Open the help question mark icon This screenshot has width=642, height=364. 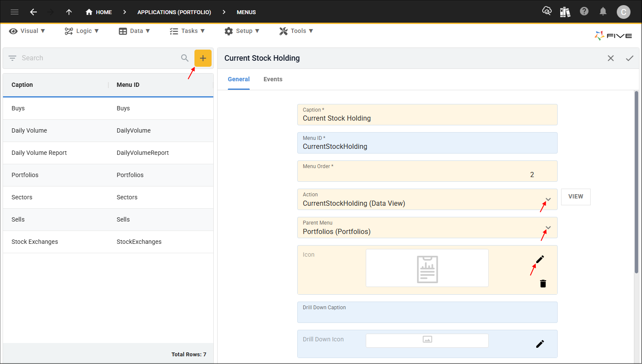pos(584,11)
